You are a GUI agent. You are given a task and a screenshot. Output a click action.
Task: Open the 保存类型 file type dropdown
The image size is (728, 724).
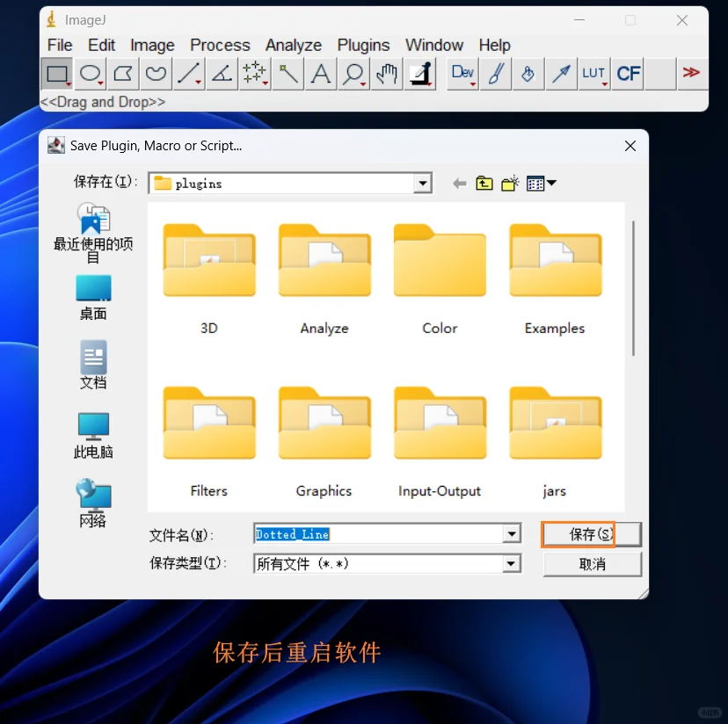point(511,563)
